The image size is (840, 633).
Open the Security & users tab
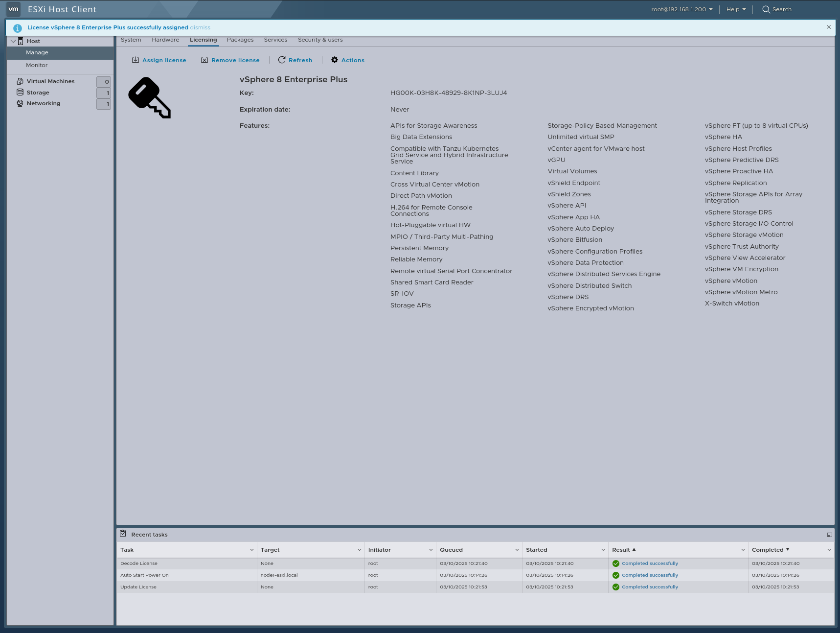320,40
